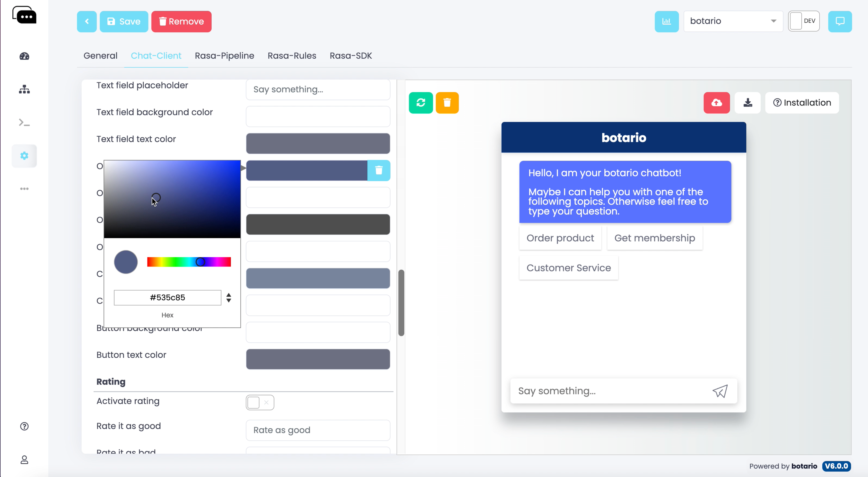
Task: Click the orange trash icon in chat preview
Action: (447, 103)
